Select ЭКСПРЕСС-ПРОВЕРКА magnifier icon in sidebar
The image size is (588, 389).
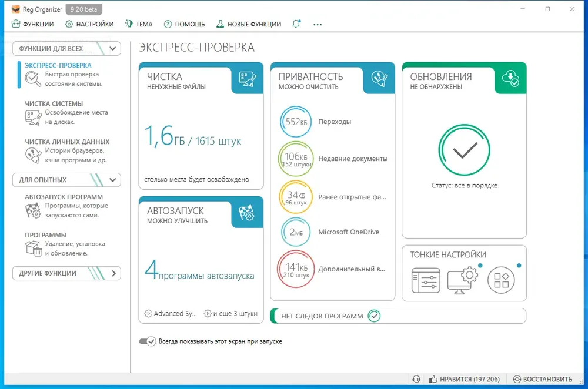(x=32, y=79)
